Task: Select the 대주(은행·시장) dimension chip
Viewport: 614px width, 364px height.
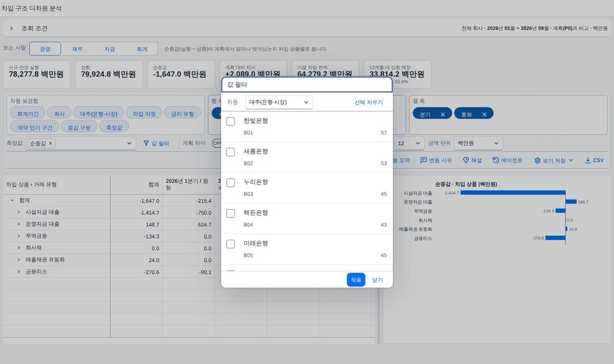Action: pos(99,114)
